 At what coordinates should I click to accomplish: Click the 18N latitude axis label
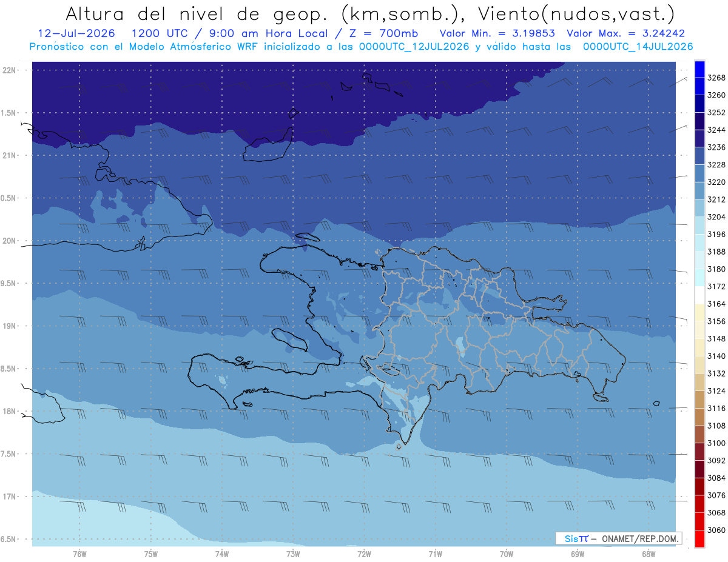pyautogui.click(x=10, y=411)
